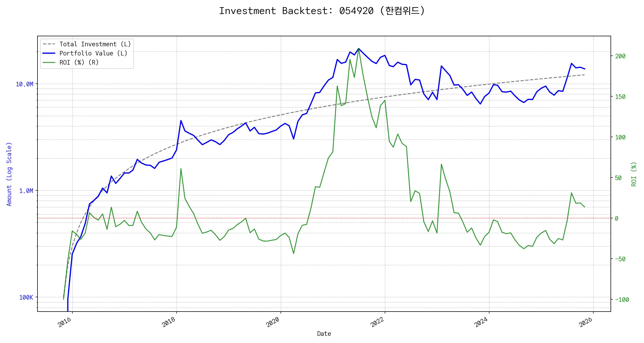Screen dimensions: 644x343
Task: Click the 200 tick on ROI axis
Action: coord(620,56)
